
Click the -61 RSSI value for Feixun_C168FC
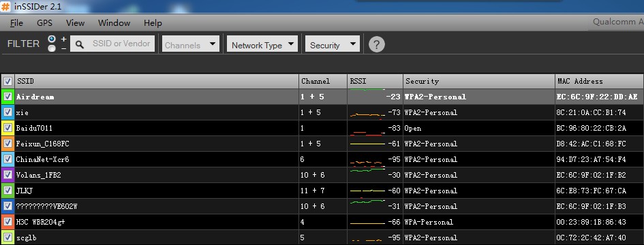tap(393, 144)
